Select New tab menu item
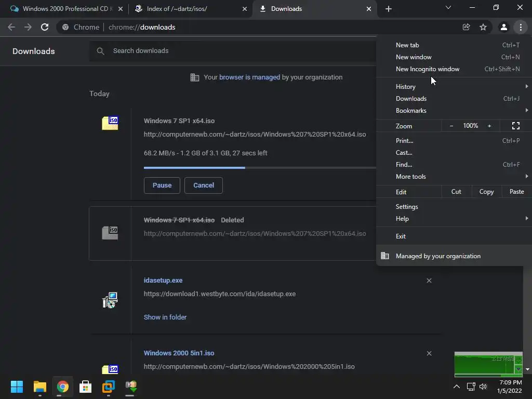Screen dimensions: 532x399 point(454,45)
